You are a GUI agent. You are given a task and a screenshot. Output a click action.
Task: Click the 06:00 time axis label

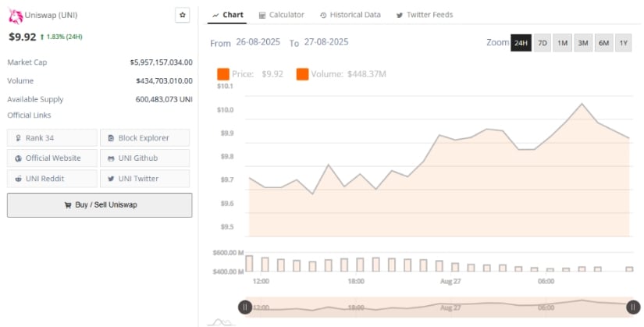click(x=546, y=282)
